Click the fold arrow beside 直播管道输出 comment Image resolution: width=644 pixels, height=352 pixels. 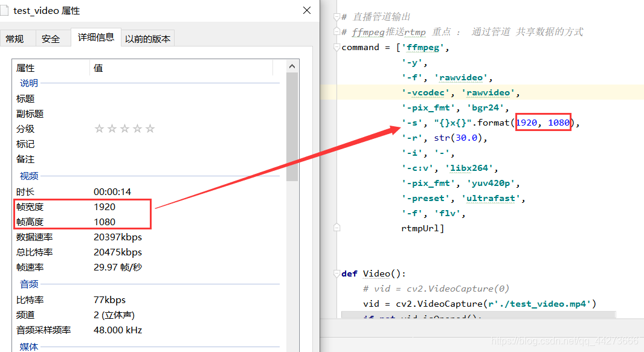coord(336,16)
